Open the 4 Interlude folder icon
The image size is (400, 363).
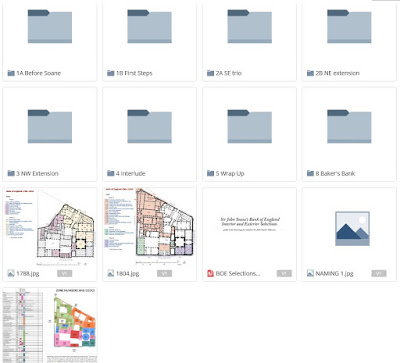pos(150,126)
